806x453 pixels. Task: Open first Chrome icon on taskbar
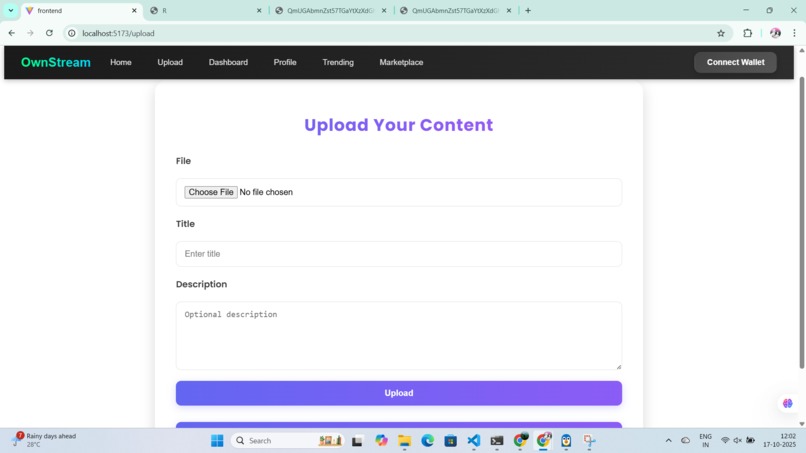click(x=520, y=441)
